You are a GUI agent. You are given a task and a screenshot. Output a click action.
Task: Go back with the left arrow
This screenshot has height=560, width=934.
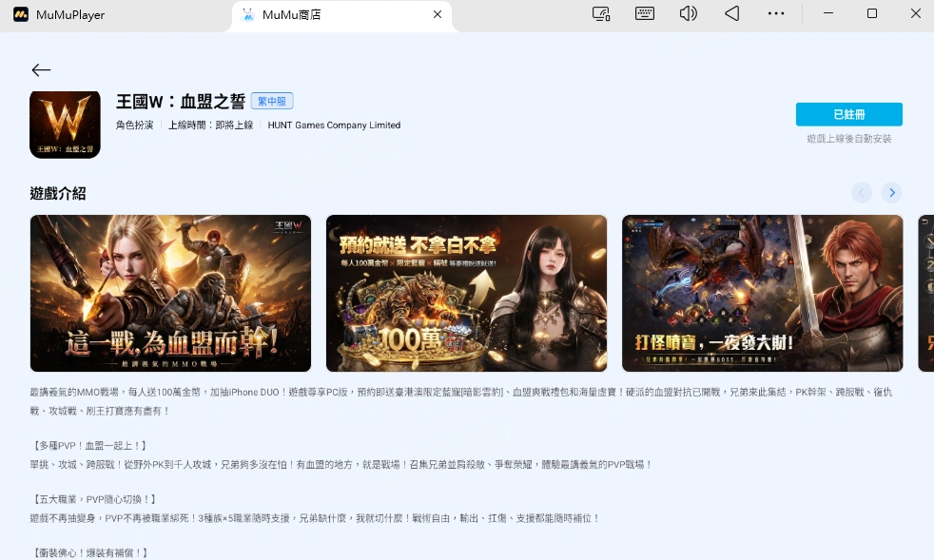pyautogui.click(x=41, y=69)
